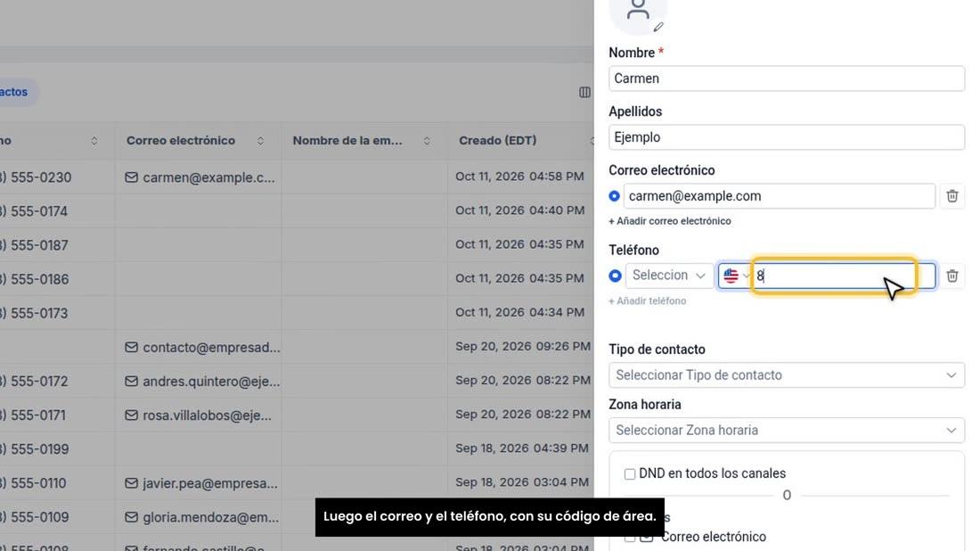Edit the contact avatar with the pencil icon

658,27
